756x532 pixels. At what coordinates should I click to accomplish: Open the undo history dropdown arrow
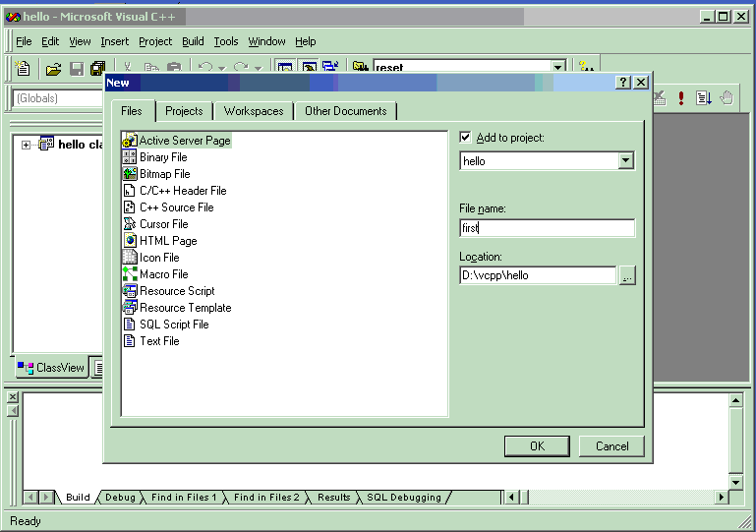(x=222, y=68)
